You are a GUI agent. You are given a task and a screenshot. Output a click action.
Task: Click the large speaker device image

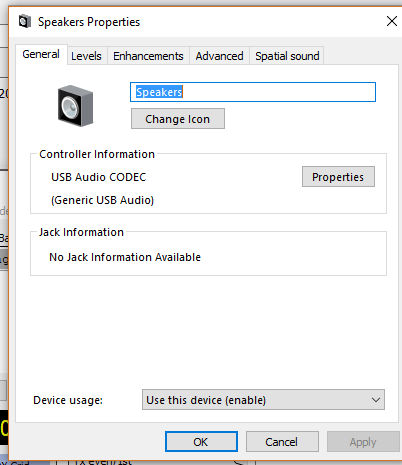pyautogui.click(x=75, y=106)
